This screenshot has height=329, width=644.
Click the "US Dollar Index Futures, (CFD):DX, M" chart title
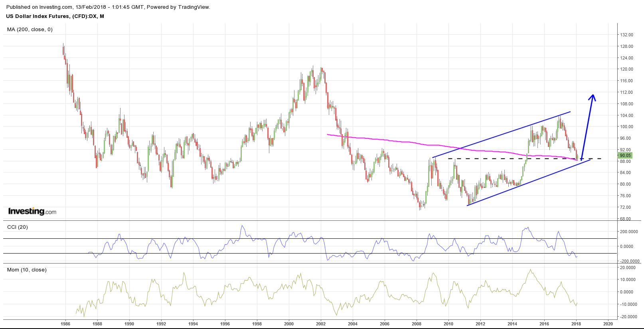(x=55, y=16)
